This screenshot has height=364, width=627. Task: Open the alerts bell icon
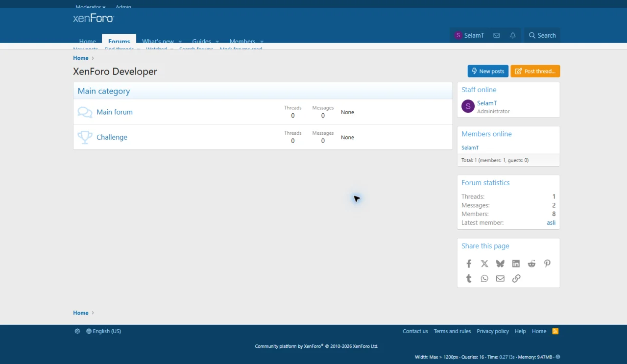(513, 35)
